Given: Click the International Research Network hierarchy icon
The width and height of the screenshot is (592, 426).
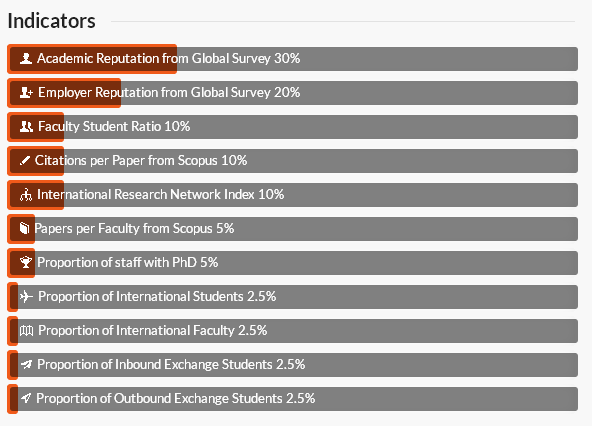Looking at the screenshot, I should click(x=26, y=194).
